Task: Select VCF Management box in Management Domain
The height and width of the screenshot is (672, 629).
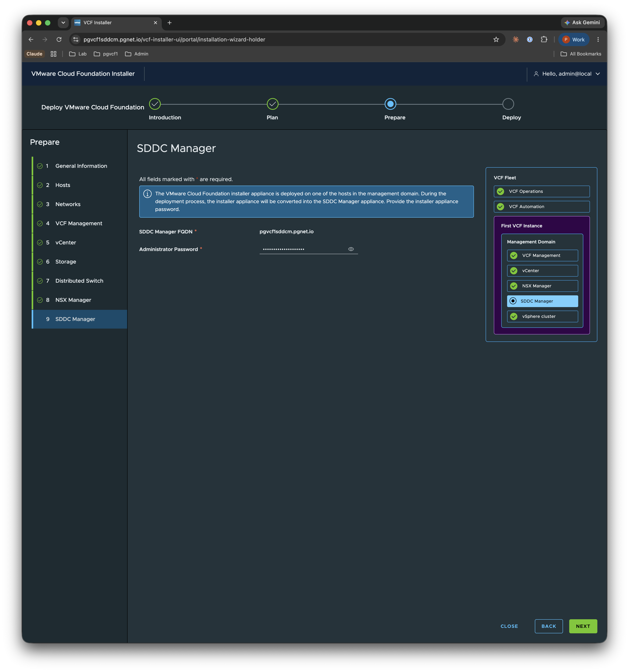Action: [542, 256]
